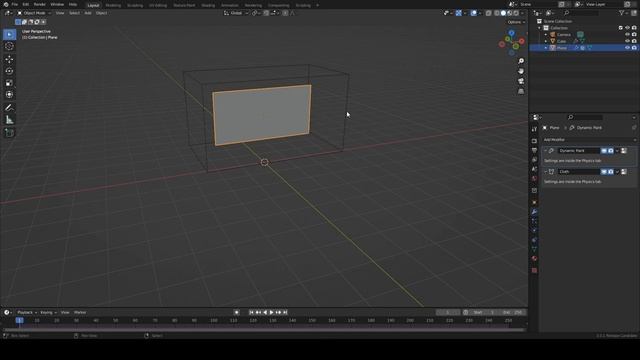Click the Pan view hand icon
The image size is (640, 360).
[521, 71]
